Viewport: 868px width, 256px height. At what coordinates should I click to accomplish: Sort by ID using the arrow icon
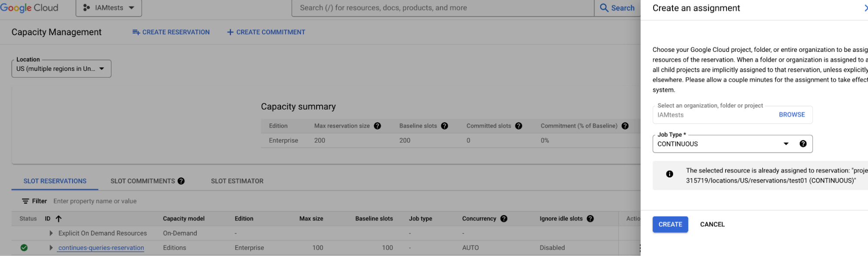tap(59, 219)
